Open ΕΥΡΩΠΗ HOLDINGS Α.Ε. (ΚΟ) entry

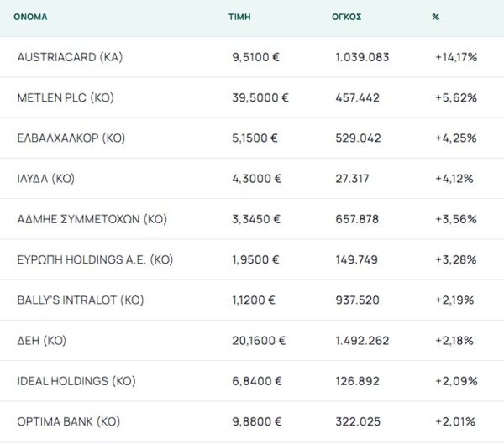coord(95,259)
